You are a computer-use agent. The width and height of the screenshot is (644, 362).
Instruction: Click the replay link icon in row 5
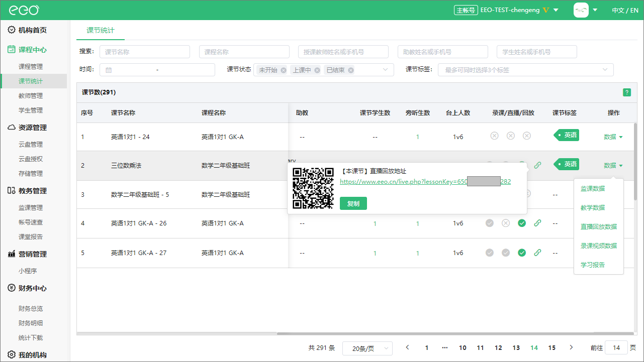tap(537, 253)
